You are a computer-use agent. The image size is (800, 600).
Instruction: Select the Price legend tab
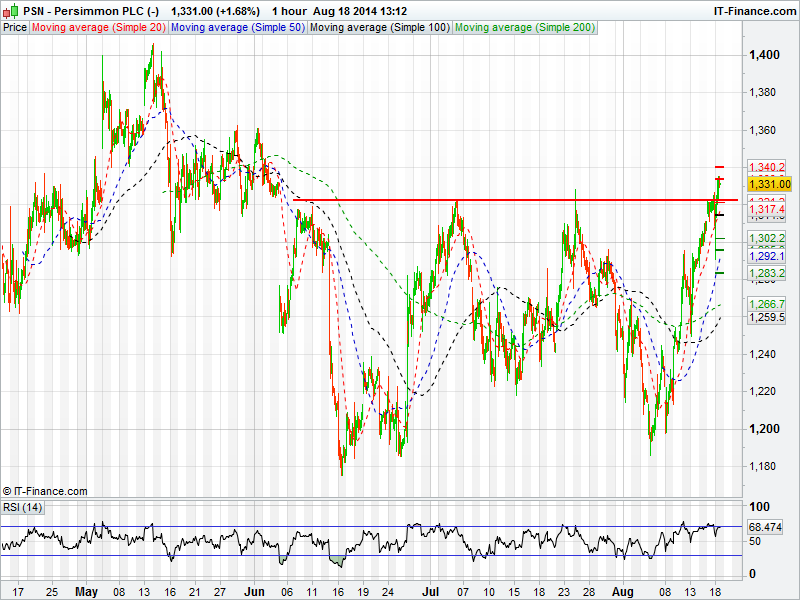coord(15,28)
